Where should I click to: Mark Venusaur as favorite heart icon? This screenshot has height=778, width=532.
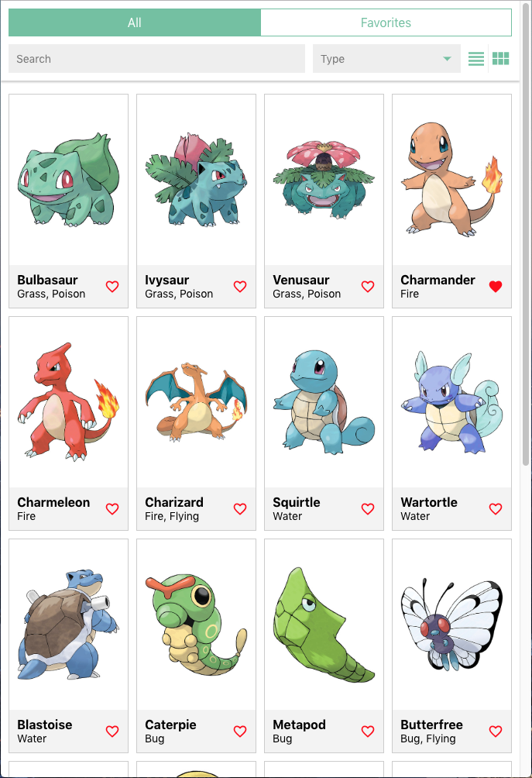point(368,286)
